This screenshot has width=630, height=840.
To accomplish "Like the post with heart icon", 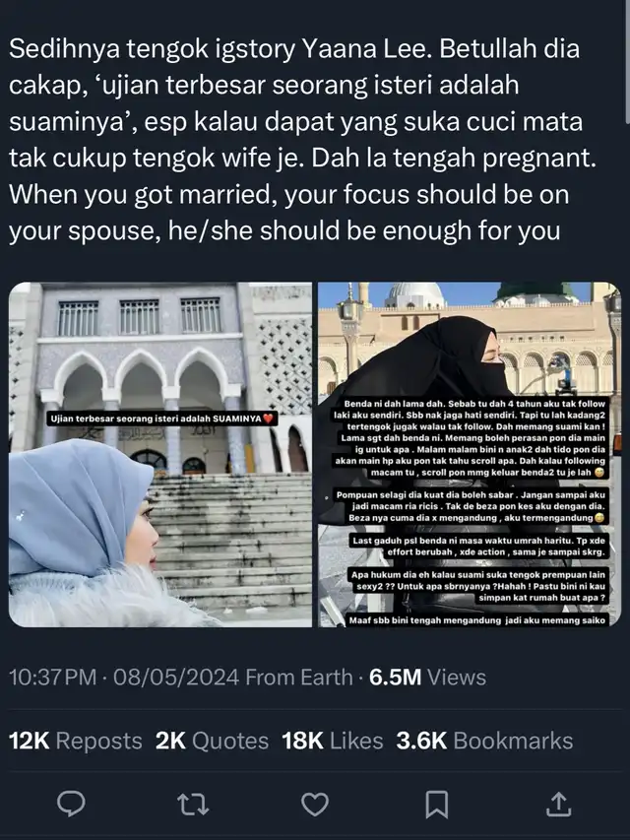I will [315, 805].
